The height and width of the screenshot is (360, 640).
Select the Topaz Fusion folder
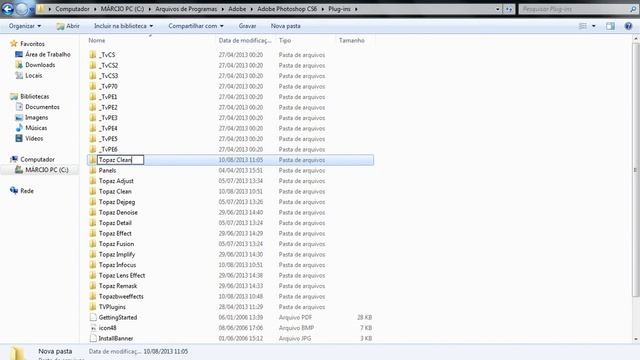click(116, 244)
